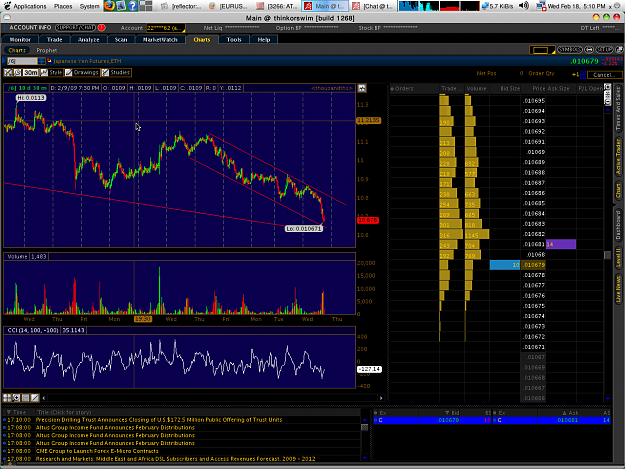Open the symbol selector dropdown arrow
Image resolution: width=625 pixels, height=469 pixels.
41,61
